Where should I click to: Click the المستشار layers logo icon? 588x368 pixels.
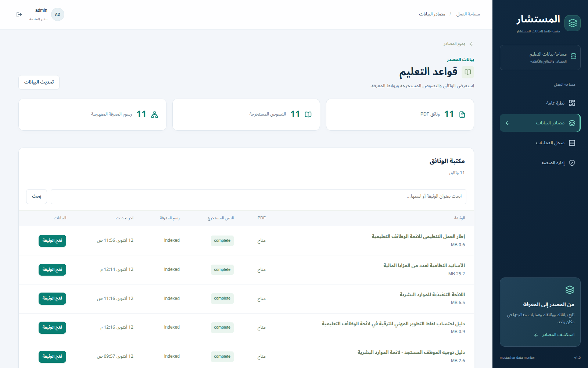point(573,23)
